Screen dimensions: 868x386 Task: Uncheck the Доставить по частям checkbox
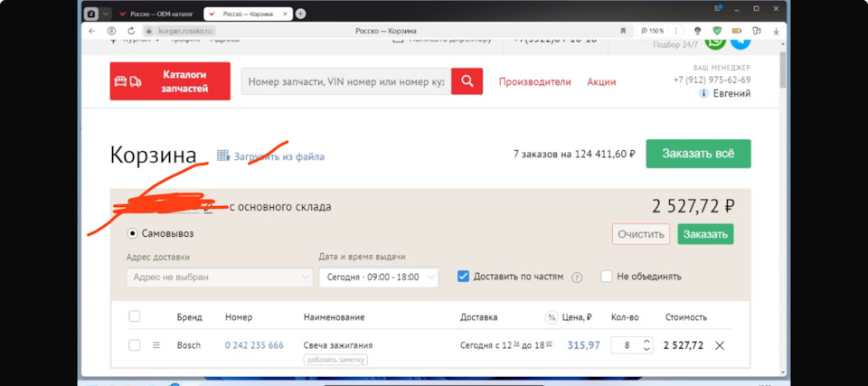point(463,277)
